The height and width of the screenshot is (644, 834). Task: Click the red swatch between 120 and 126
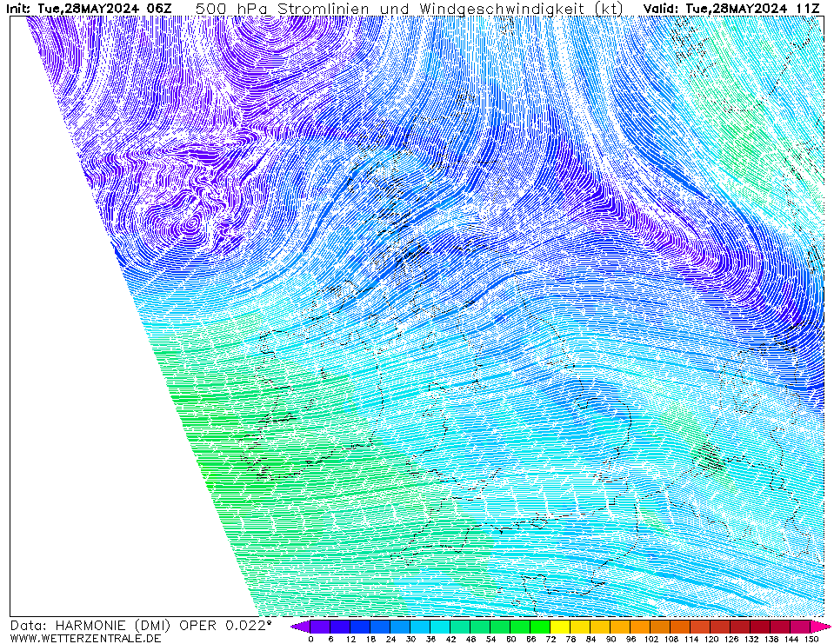tap(721, 627)
